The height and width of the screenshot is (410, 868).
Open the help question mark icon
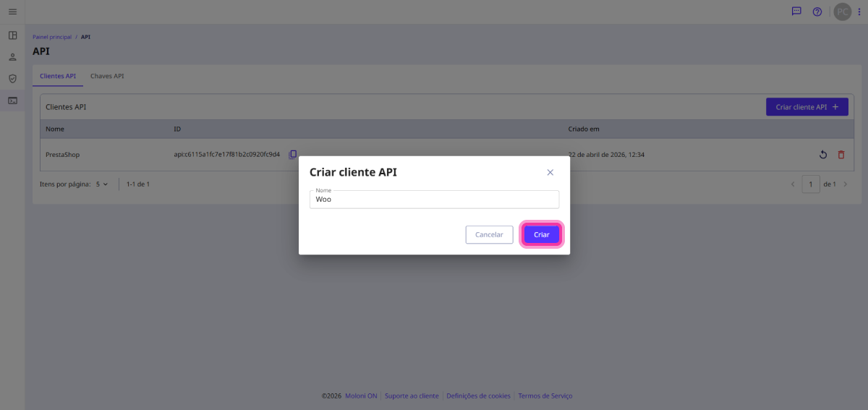(x=817, y=12)
